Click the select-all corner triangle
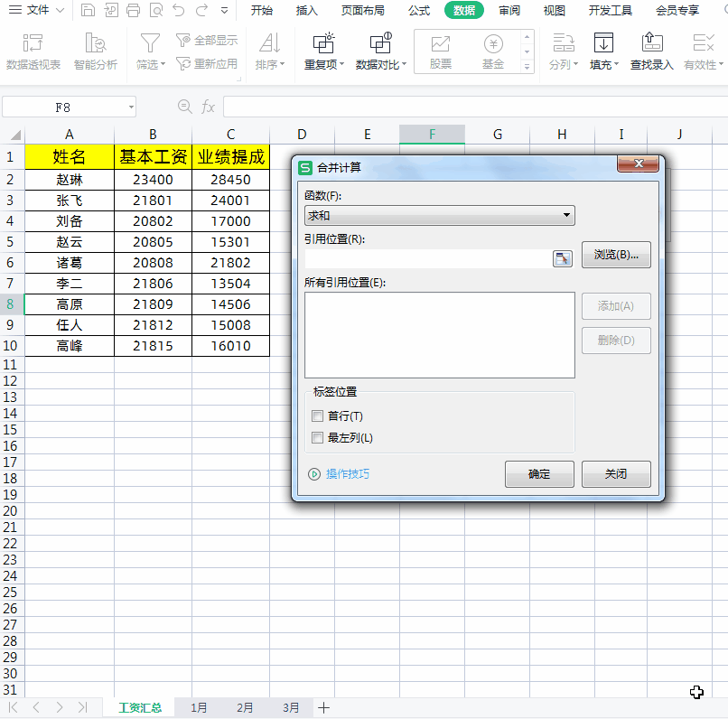 tap(15, 135)
